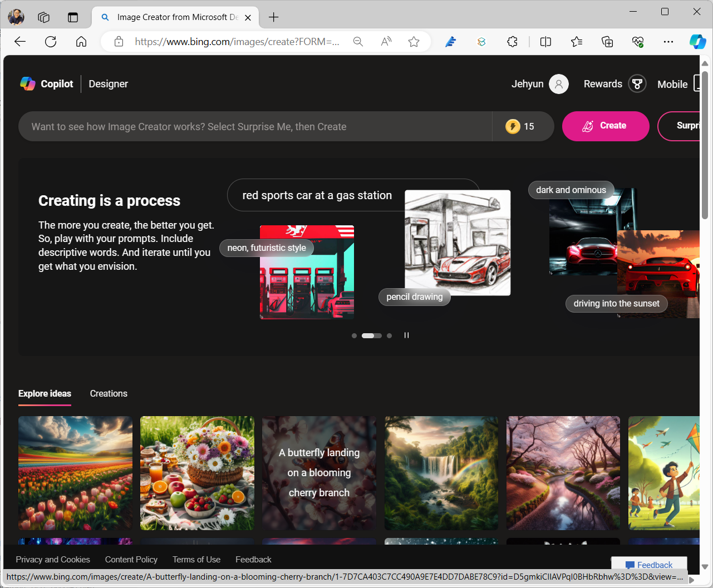Open the pencil sketch car image
The width and height of the screenshot is (713, 588).
coord(458,243)
